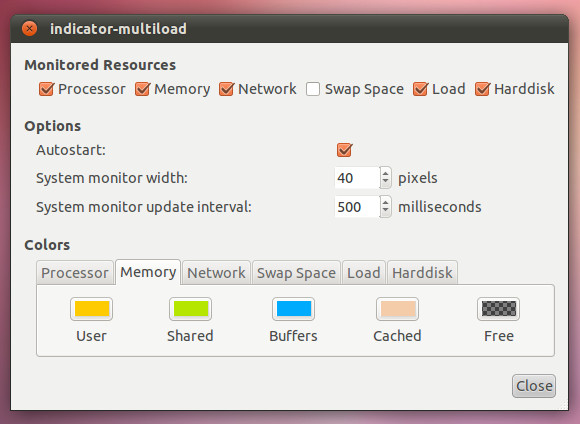
Task: Toggle the Harddisk checkbox off
Action: coord(483,89)
